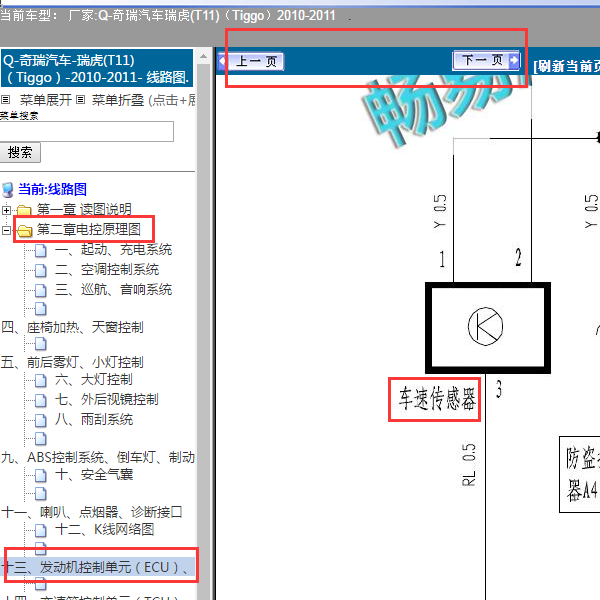Screen dimensions: 600x600
Task: Click the 当前:线路图 computer icon
Action: [x=7, y=190]
